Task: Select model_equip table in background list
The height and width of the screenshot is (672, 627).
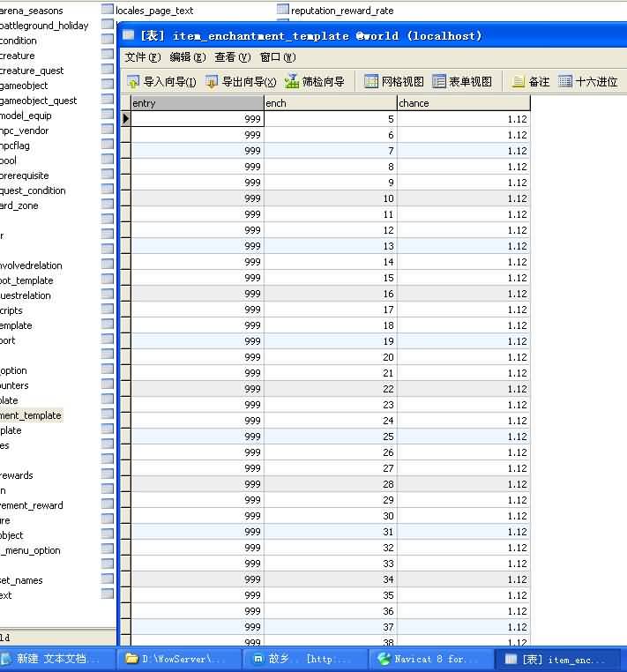Action: pyautogui.click(x=26, y=116)
